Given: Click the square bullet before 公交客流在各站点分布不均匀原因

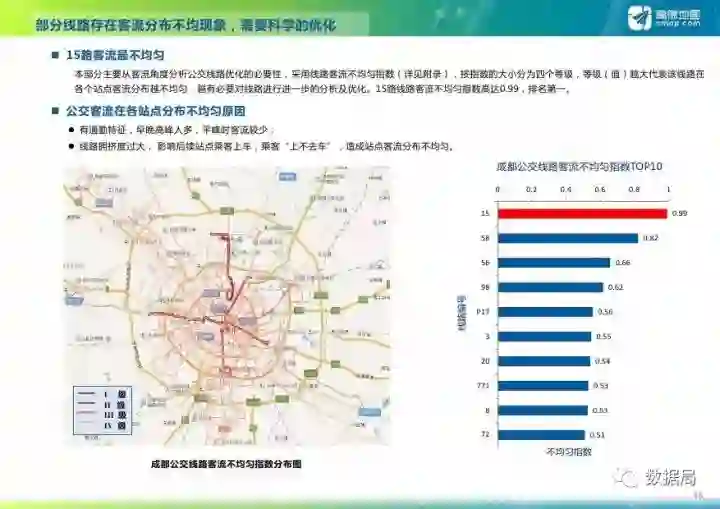Looking at the screenshot, I should [56, 111].
